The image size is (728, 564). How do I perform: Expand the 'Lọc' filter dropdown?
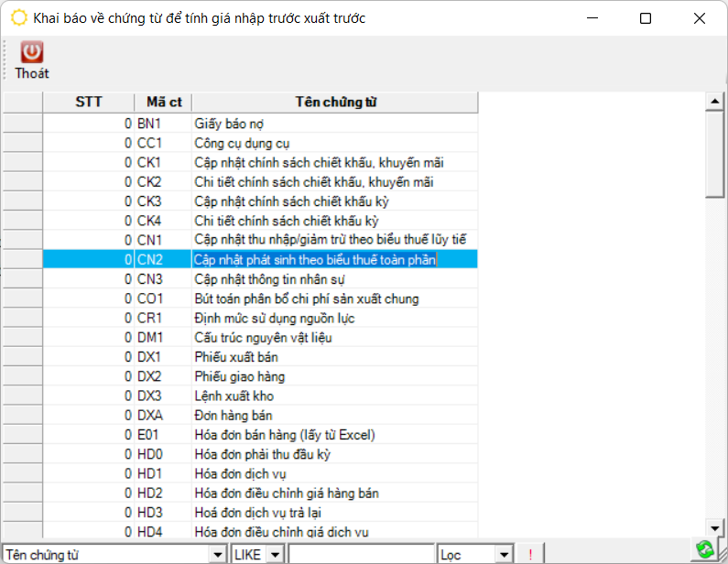[x=503, y=555]
